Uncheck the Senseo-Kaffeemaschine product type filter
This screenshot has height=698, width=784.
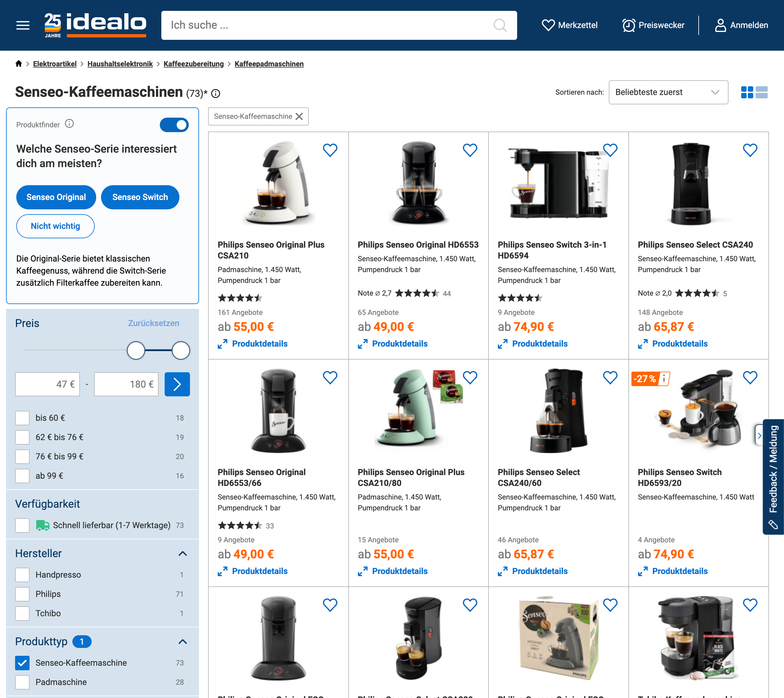click(22, 663)
